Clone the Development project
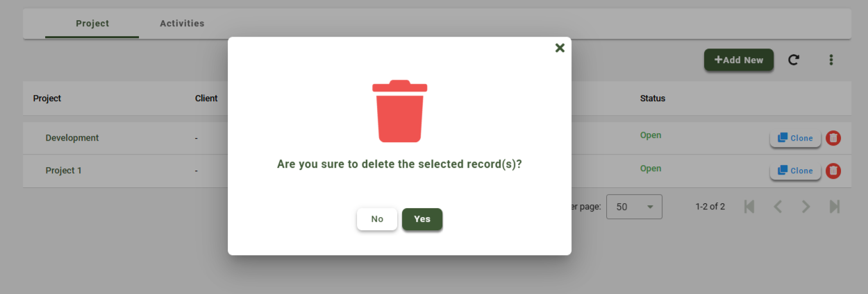Viewport: 868px width, 294px height. (795, 138)
